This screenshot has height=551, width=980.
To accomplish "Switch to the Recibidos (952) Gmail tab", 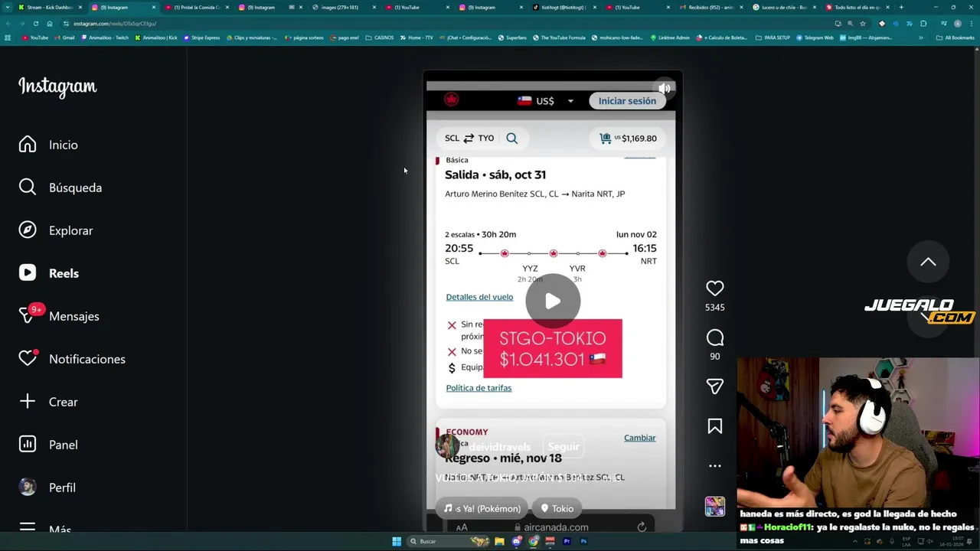I will tap(711, 7).
